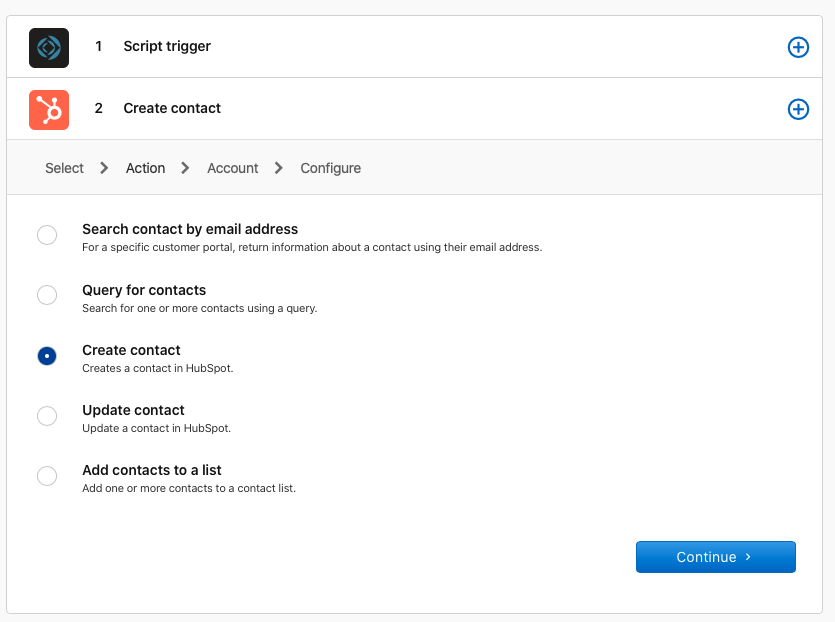Viewport: 835px width, 622px height.
Task: Open the Action breadcrumb step
Action: 145,168
